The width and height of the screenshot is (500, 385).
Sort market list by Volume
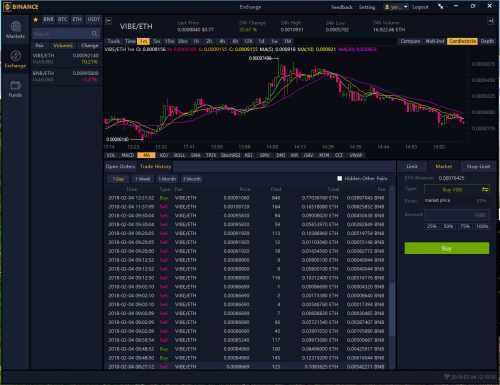point(63,45)
